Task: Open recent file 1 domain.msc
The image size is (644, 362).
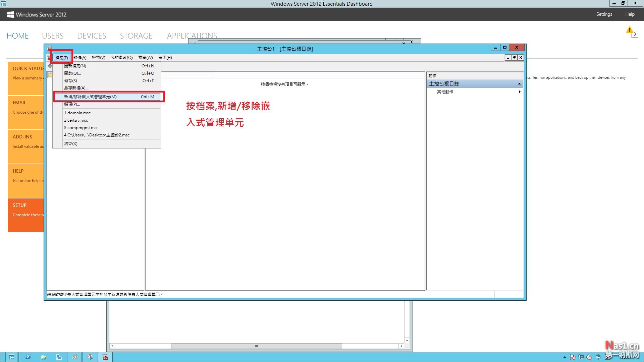Action: tap(107, 113)
